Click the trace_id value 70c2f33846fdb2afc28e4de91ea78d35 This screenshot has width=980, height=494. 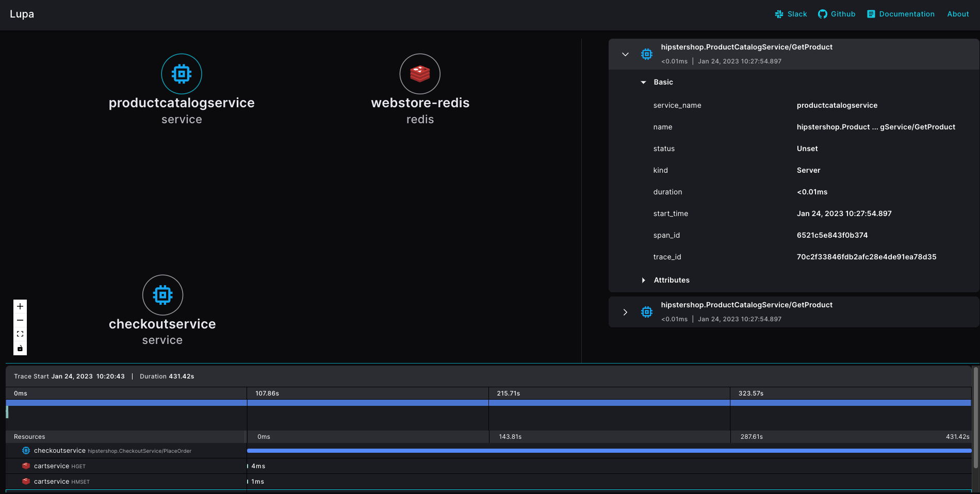pyautogui.click(x=866, y=256)
